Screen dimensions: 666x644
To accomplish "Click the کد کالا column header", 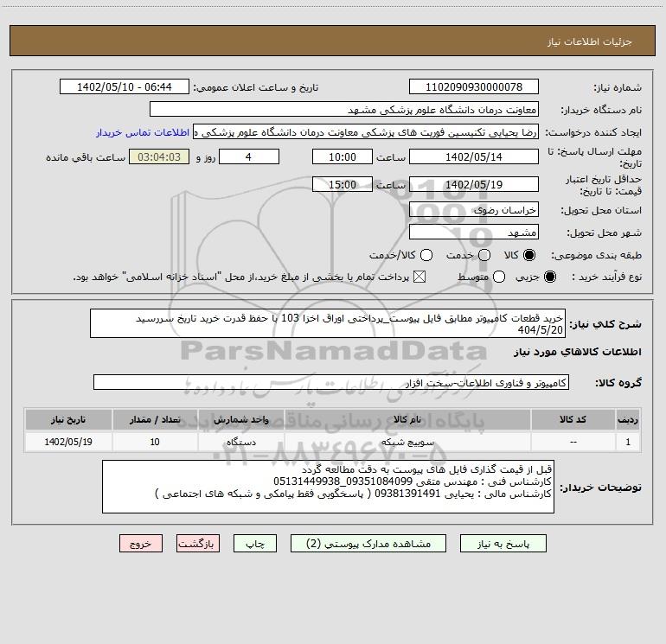I will point(573,419).
